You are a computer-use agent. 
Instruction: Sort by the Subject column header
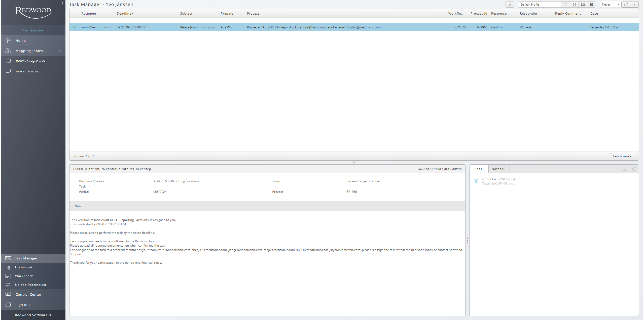click(x=186, y=14)
